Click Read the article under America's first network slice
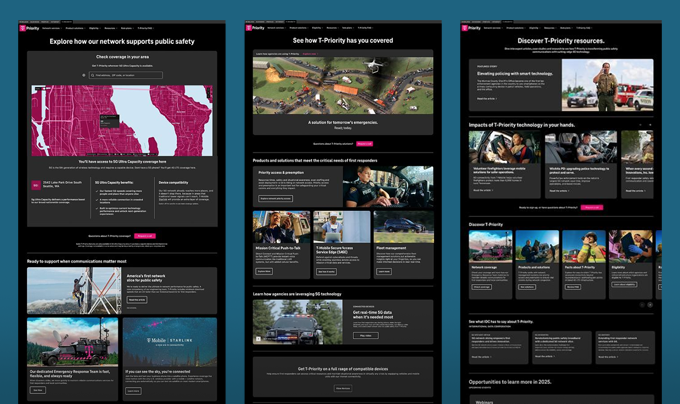The image size is (680, 404). (x=137, y=300)
